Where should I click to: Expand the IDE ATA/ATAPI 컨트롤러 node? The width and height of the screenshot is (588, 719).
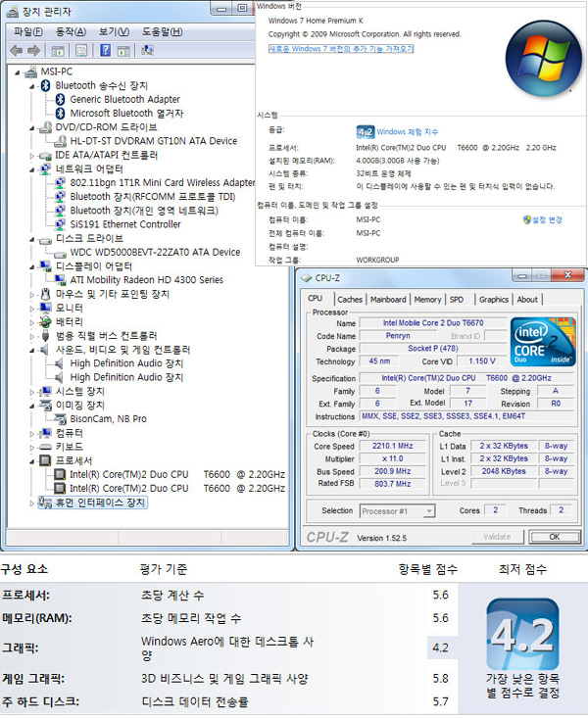(x=31, y=156)
